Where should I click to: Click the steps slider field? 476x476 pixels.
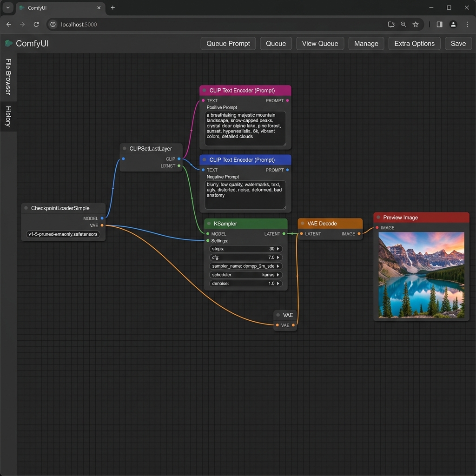[x=245, y=249]
